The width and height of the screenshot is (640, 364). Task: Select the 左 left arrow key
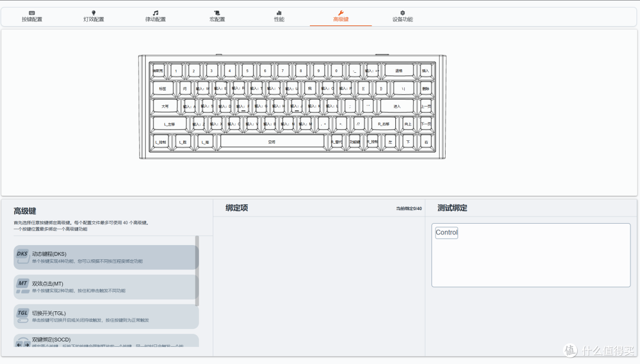(x=390, y=142)
